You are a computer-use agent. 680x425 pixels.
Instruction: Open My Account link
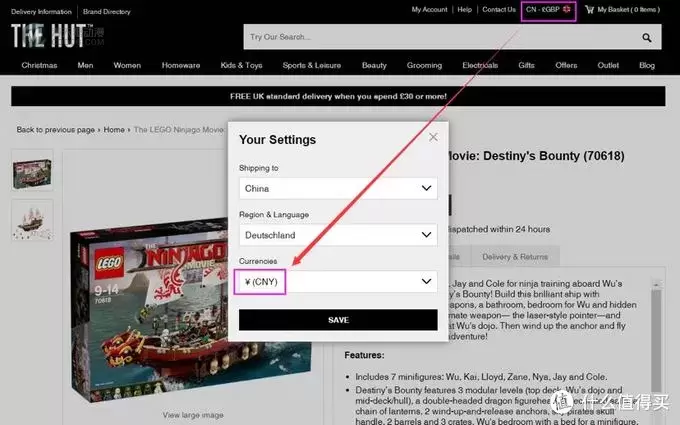429,10
